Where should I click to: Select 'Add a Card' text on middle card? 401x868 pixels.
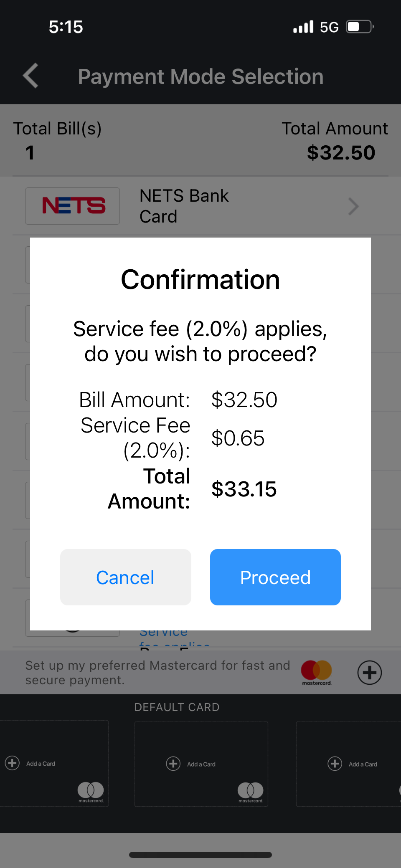coord(201,764)
